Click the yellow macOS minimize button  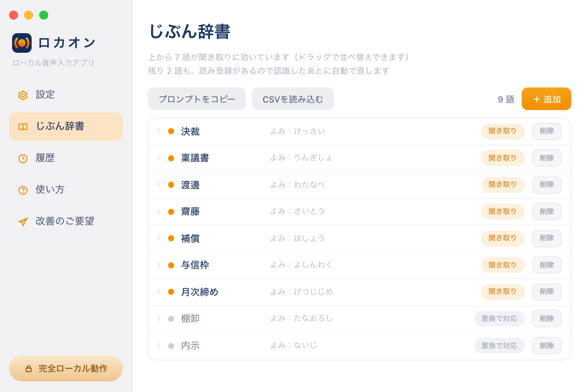coord(29,15)
